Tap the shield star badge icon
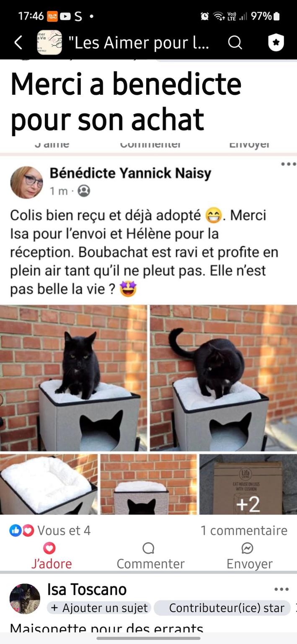The width and height of the screenshot is (297, 644). click(276, 42)
